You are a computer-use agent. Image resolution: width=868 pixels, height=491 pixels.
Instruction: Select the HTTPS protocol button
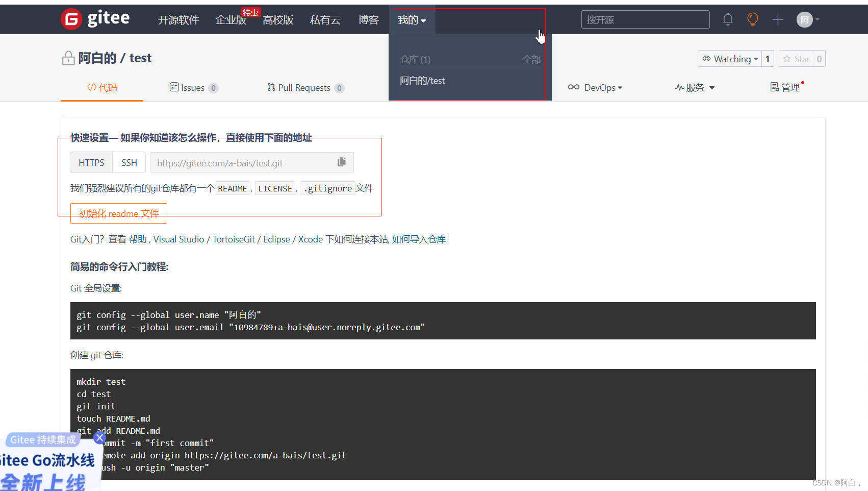[91, 162]
